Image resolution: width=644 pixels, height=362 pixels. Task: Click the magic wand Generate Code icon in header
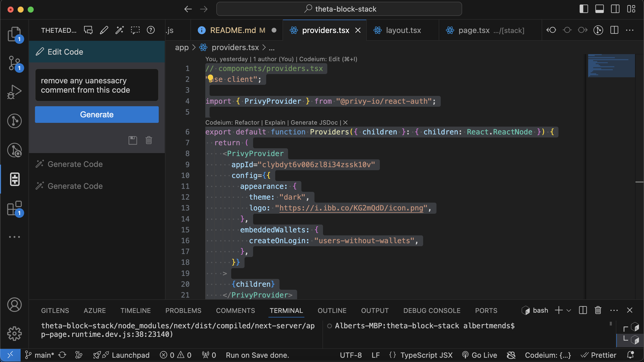pyautogui.click(x=119, y=30)
